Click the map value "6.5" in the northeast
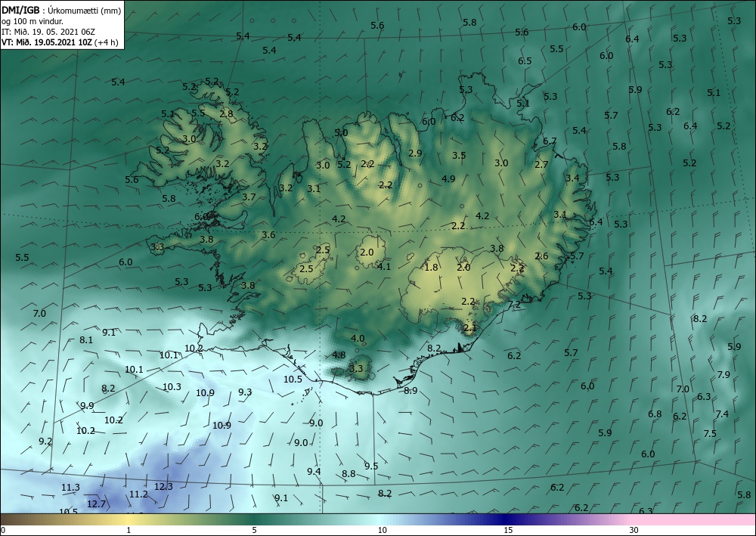 (x=525, y=61)
